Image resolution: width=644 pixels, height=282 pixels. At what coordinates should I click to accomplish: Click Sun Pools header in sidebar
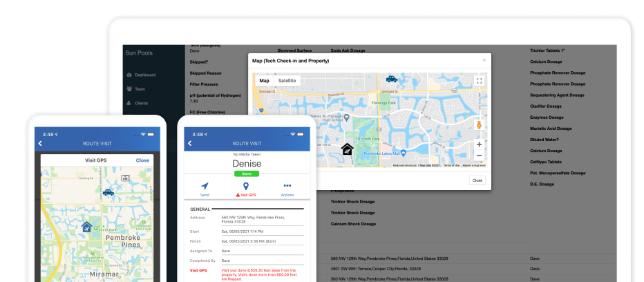[139, 53]
